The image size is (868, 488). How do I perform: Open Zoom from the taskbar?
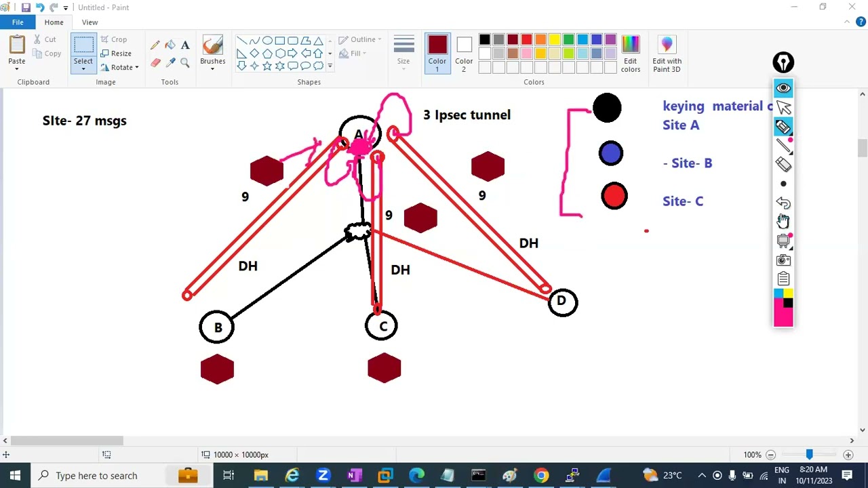pos(323,475)
